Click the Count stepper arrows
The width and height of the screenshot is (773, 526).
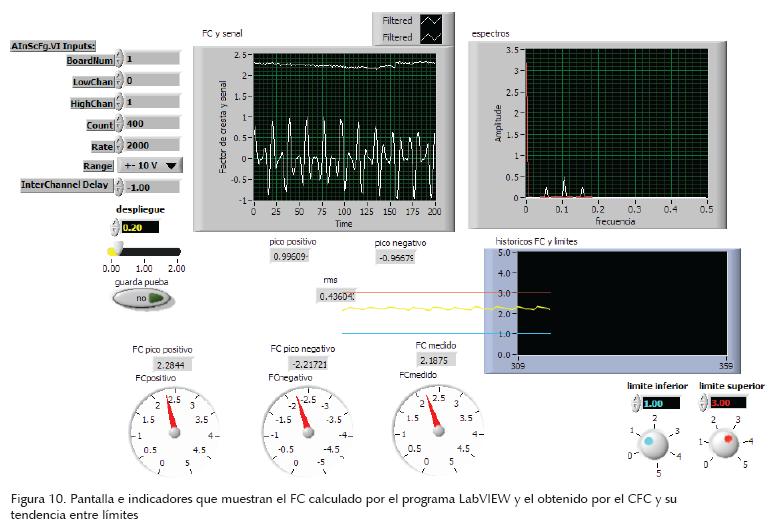(120, 125)
